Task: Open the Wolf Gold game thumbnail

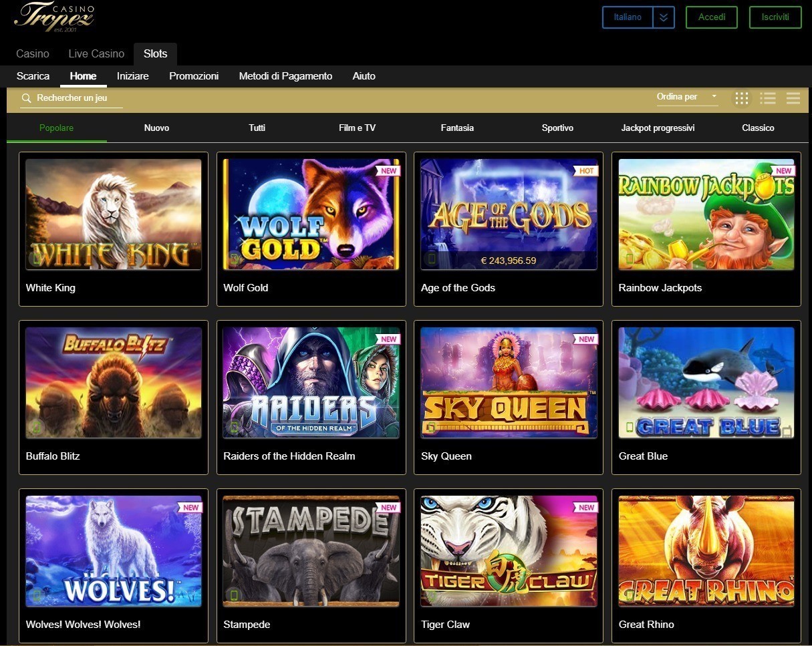Action: pos(311,214)
